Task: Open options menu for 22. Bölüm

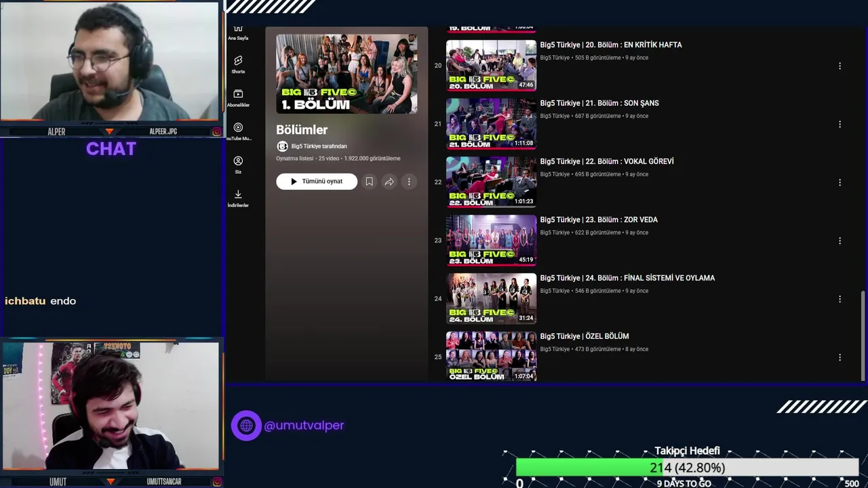Action: point(840,182)
